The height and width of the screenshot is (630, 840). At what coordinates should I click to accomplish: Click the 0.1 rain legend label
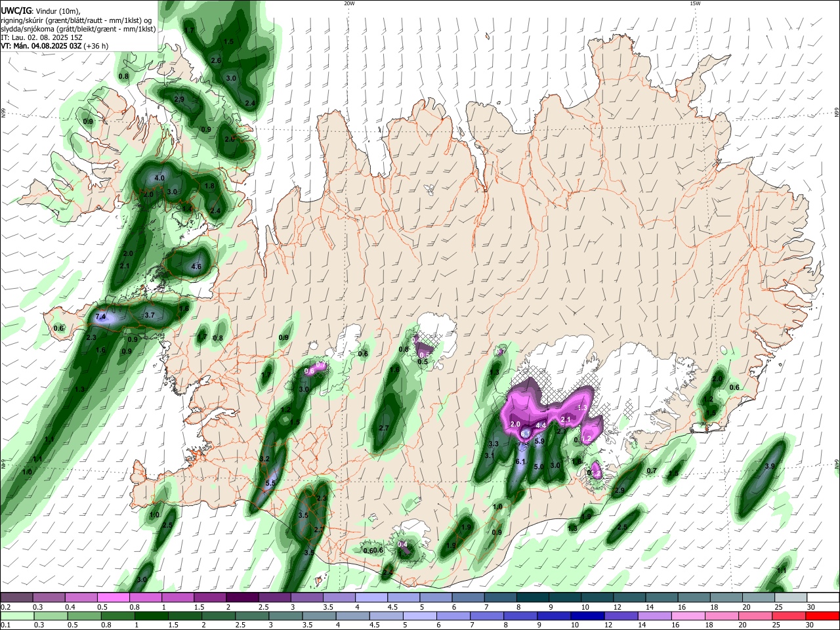click(5, 625)
